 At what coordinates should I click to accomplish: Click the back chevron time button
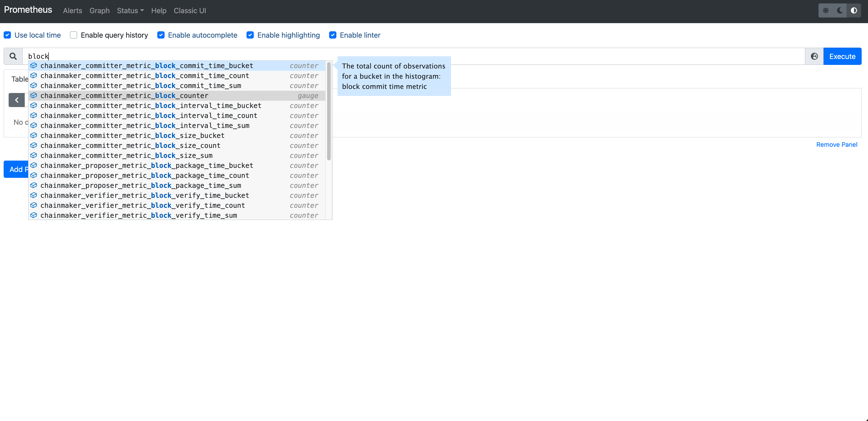pyautogui.click(x=17, y=100)
